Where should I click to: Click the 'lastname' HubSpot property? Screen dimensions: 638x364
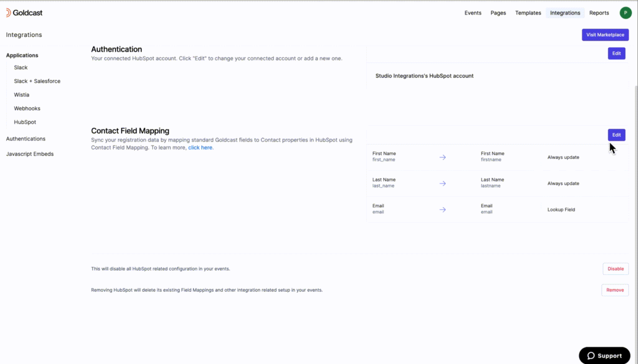[x=490, y=186]
